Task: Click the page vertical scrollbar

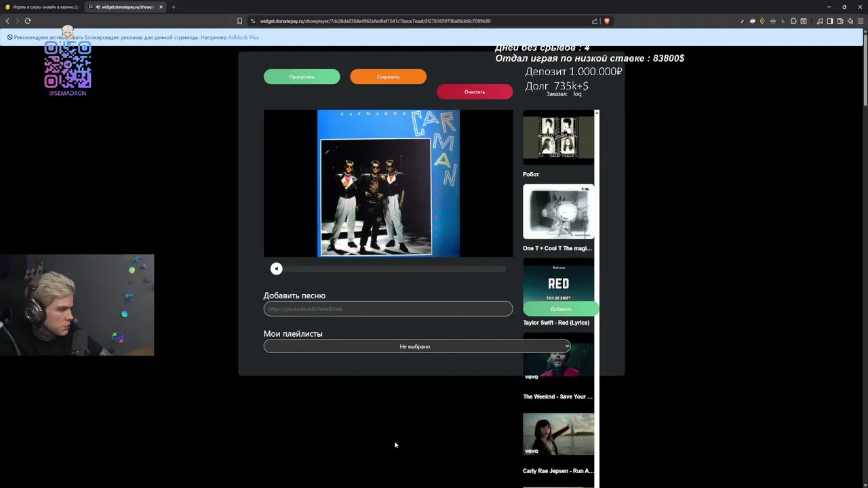Action: [x=865, y=68]
